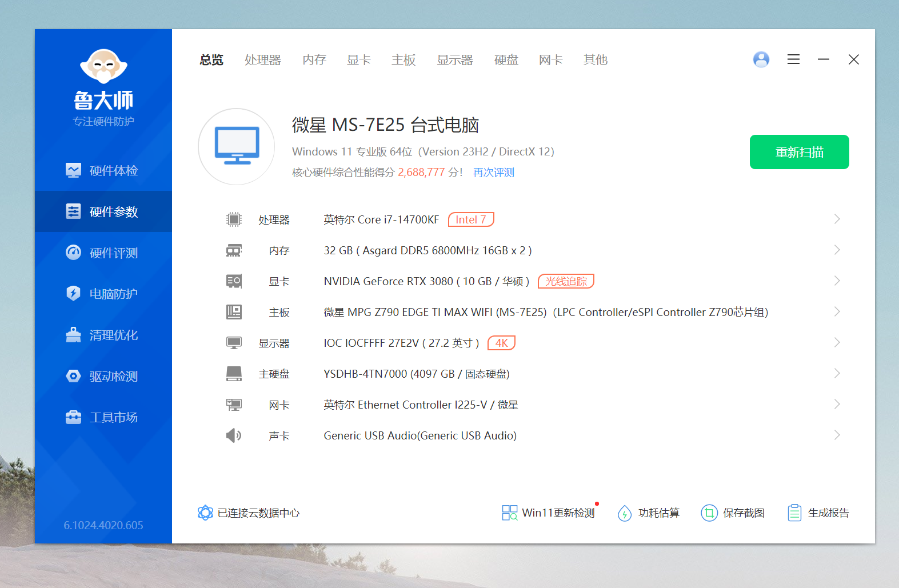Click the 已连接云数据中心 status text
The image size is (899, 588).
tap(258, 513)
